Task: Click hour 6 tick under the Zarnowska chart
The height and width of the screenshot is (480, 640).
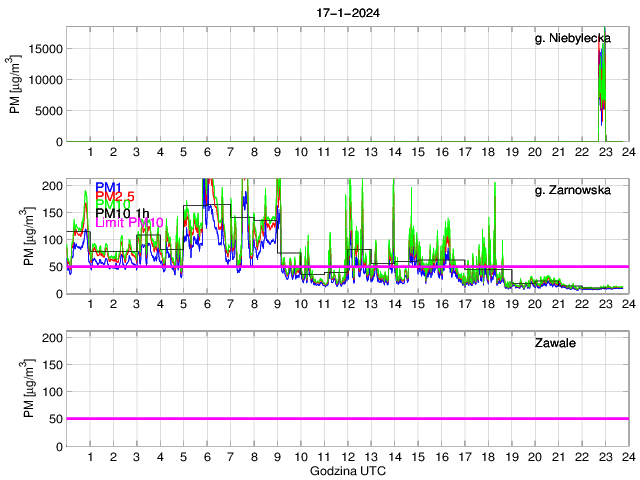Action: click(206, 304)
